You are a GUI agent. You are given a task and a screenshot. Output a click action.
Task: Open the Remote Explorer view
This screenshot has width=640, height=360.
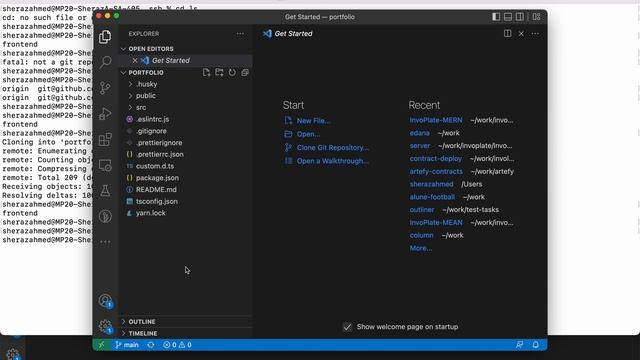(x=105, y=165)
